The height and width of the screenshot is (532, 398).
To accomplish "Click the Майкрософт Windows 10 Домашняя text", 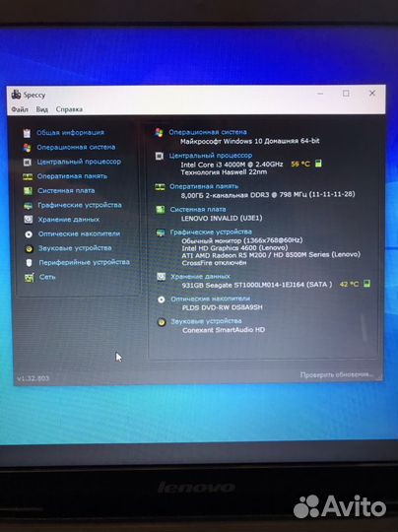I will [x=250, y=141].
